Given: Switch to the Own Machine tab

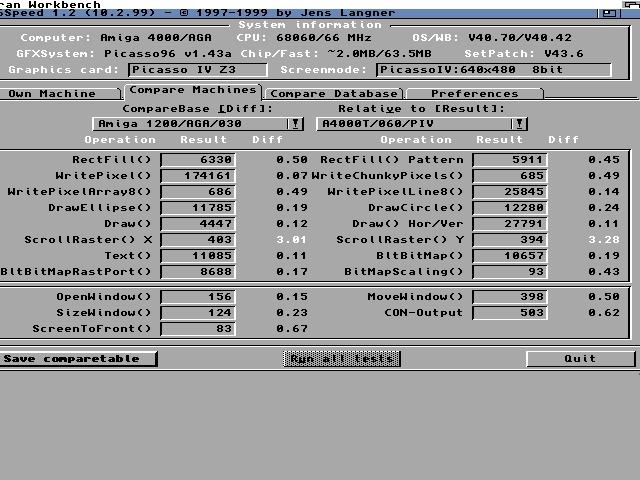Looking at the screenshot, I should click(60, 93).
